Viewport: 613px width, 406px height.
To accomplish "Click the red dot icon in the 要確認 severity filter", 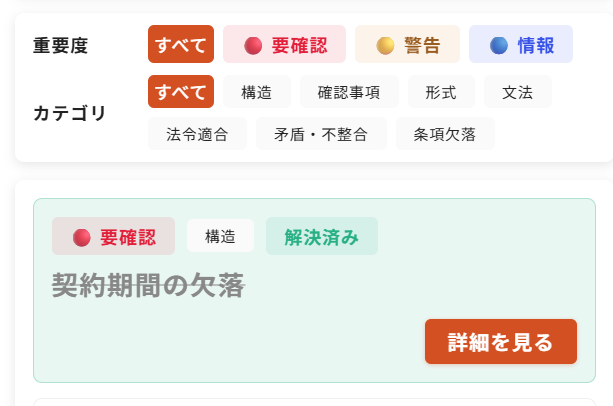I will pos(253,45).
